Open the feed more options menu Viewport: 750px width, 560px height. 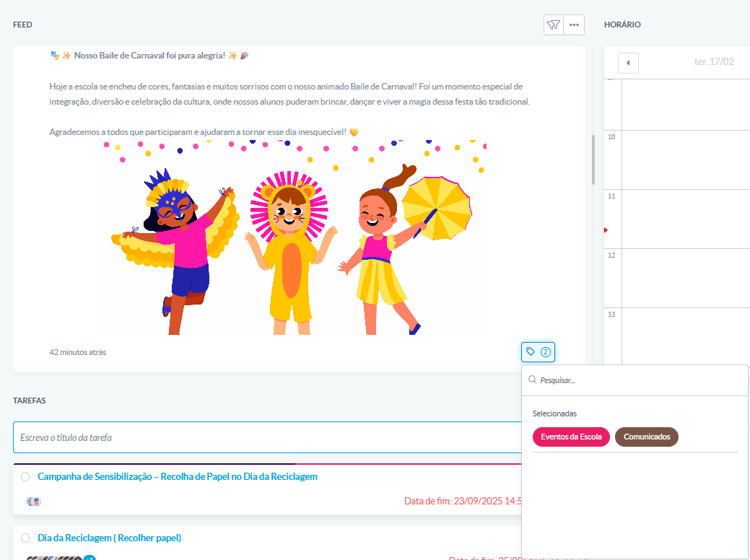[x=574, y=25]
